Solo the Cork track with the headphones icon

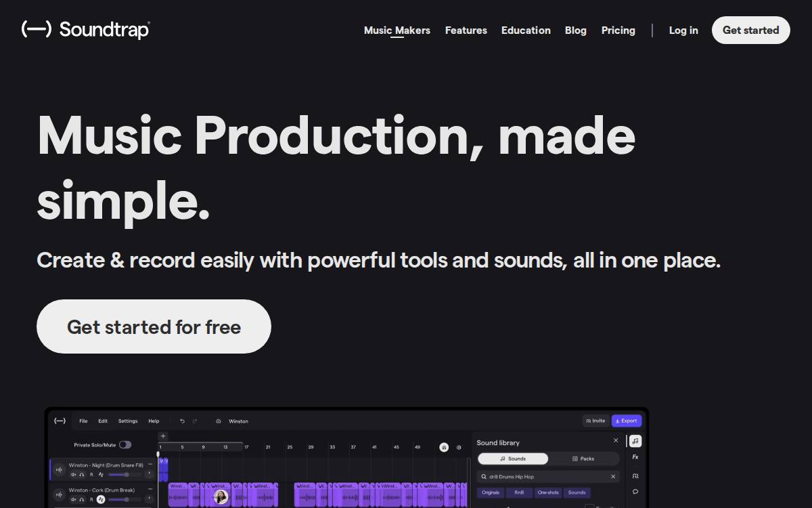[x=82, y=499]
